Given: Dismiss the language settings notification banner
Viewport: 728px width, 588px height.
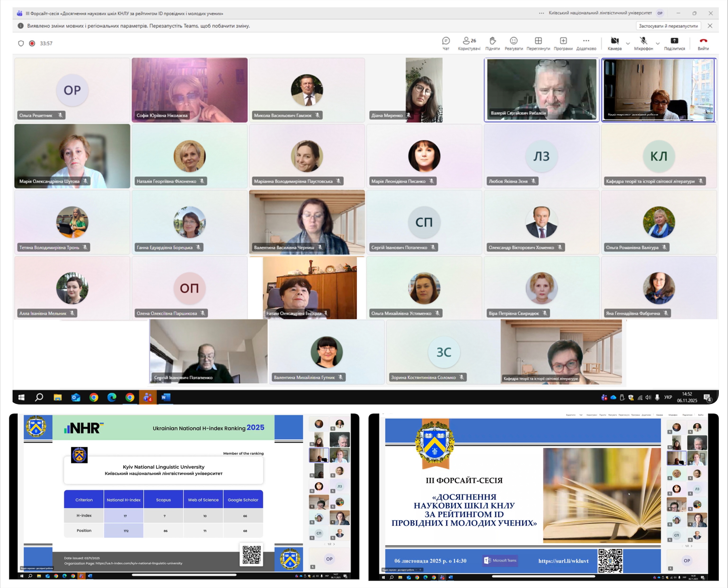Looking at the screenshot, I should tap(710, 26).
